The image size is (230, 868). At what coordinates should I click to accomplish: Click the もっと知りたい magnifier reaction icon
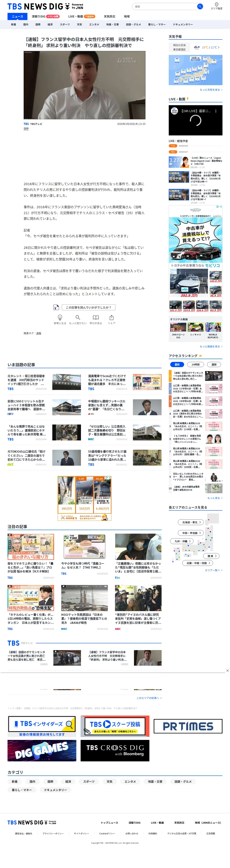pos(78,317)
